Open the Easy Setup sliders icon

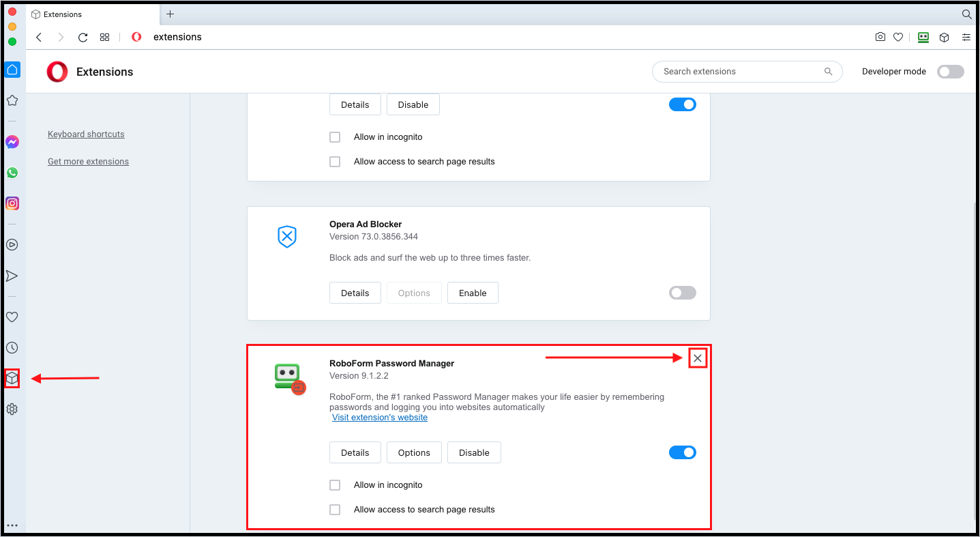tap(966, 38)
